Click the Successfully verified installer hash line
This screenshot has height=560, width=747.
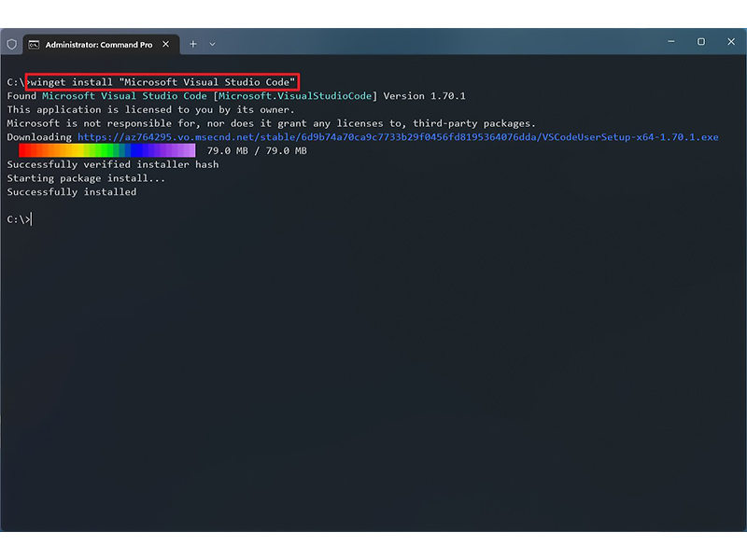113,164
